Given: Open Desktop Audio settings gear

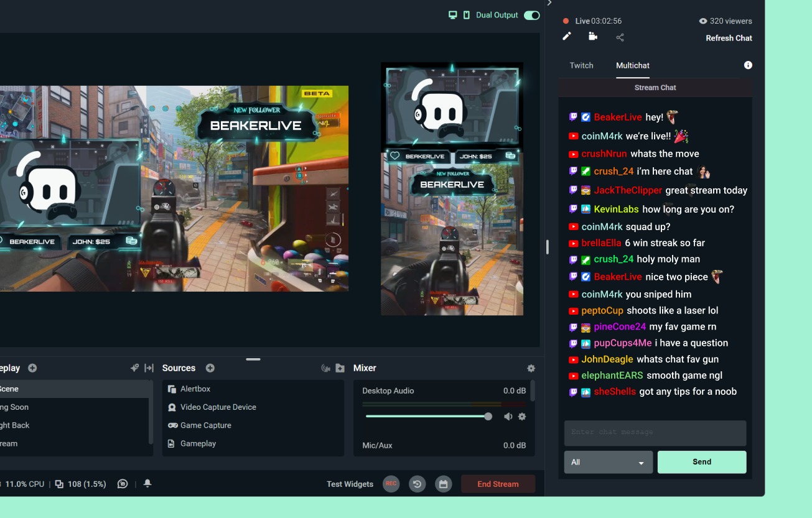Looking at the screenshot, I should click(522, 417).
